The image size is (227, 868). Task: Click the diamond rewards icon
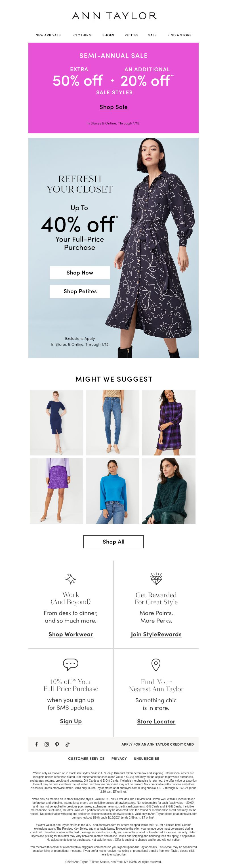[x=156, y=579]
